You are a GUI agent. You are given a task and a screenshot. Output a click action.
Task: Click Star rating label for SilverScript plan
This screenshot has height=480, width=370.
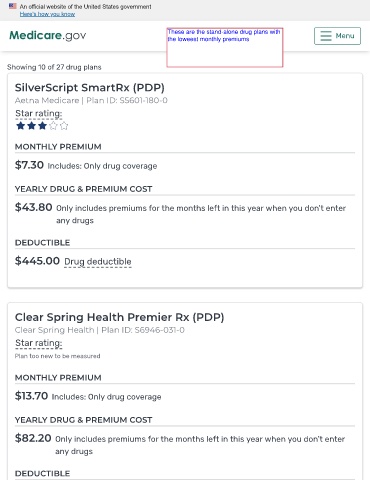click(x=39, y=114)
